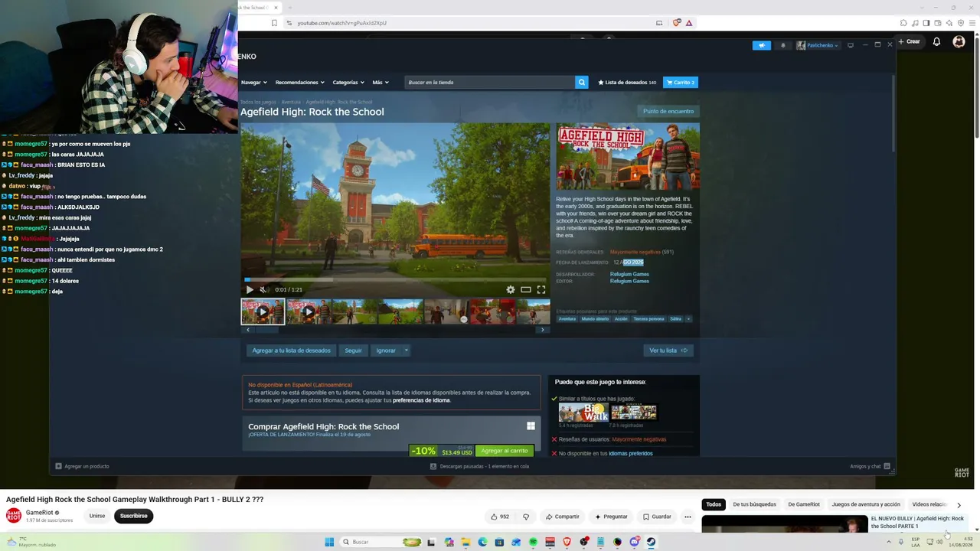Open trailer settings gear icon
The height and width of the screenshot is (551, 980).
pos(511,289)
